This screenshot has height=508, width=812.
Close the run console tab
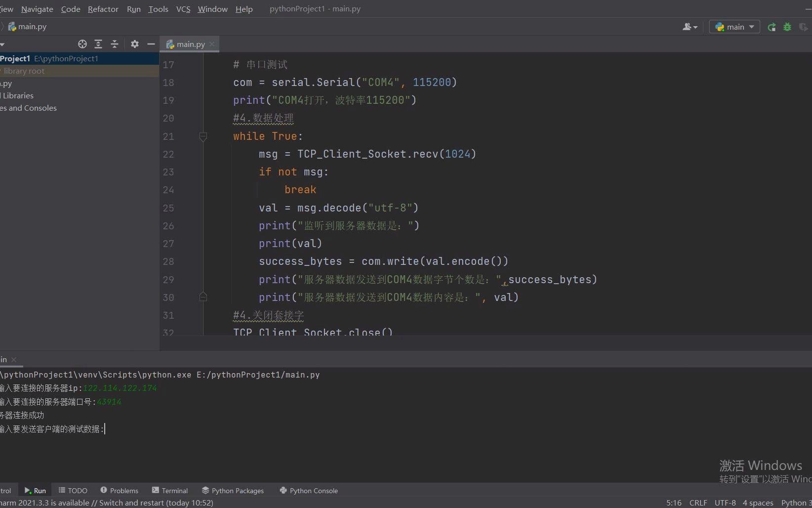[14, 360]
